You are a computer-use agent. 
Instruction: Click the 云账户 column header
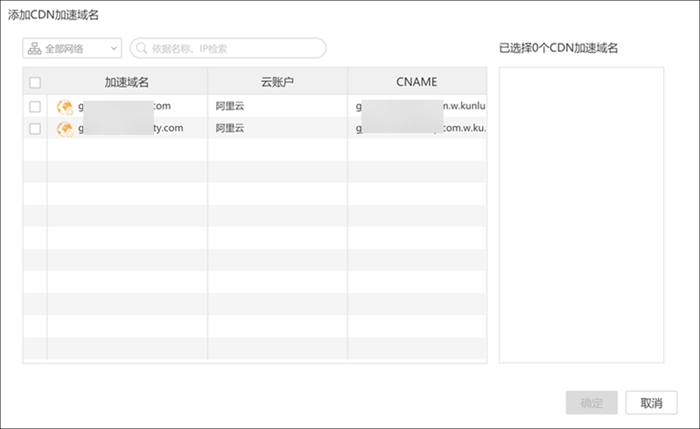tap(277, 82)
